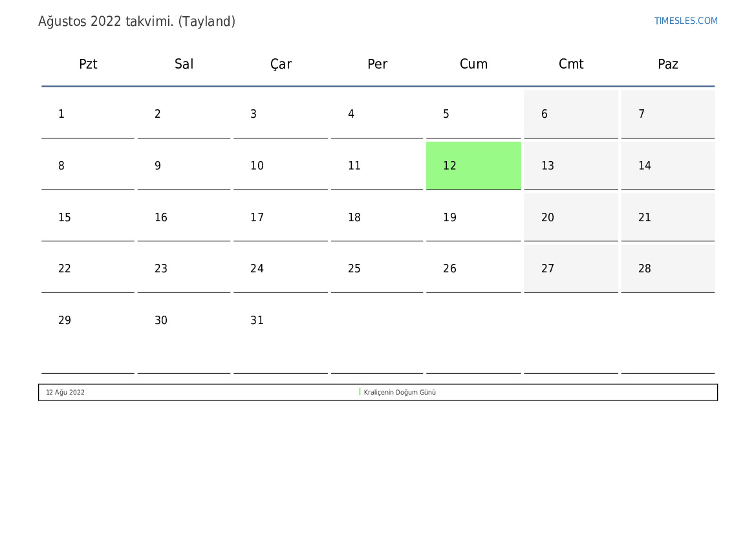The height and width of the screenshot is (535, 756).
Task: Select the Saturday cell for August 6
Action: [x=570, y=114]
